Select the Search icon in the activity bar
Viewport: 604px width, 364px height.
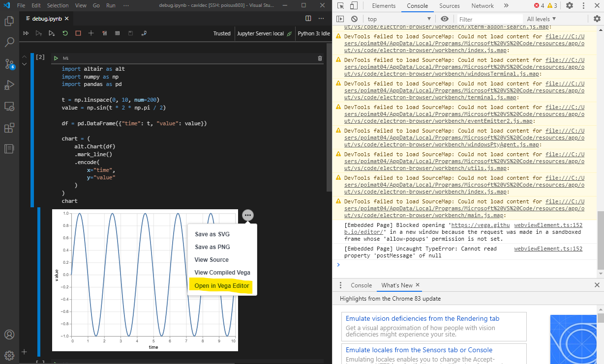(9, 42)
